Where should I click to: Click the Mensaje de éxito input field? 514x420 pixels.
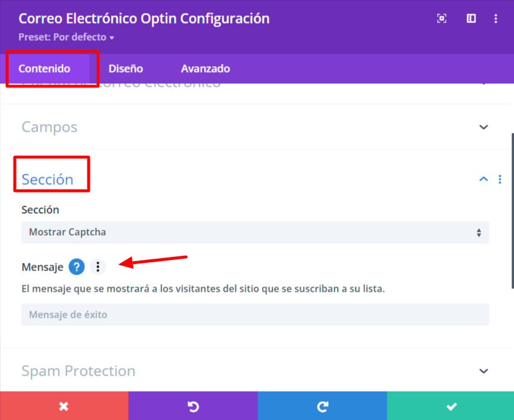255,315
